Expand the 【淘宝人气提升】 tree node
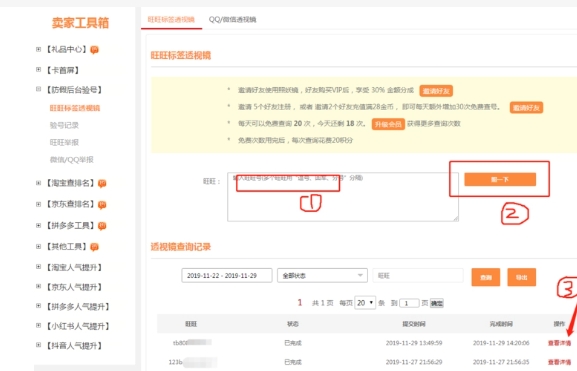577x371 pixels. (x=38, y=266)
